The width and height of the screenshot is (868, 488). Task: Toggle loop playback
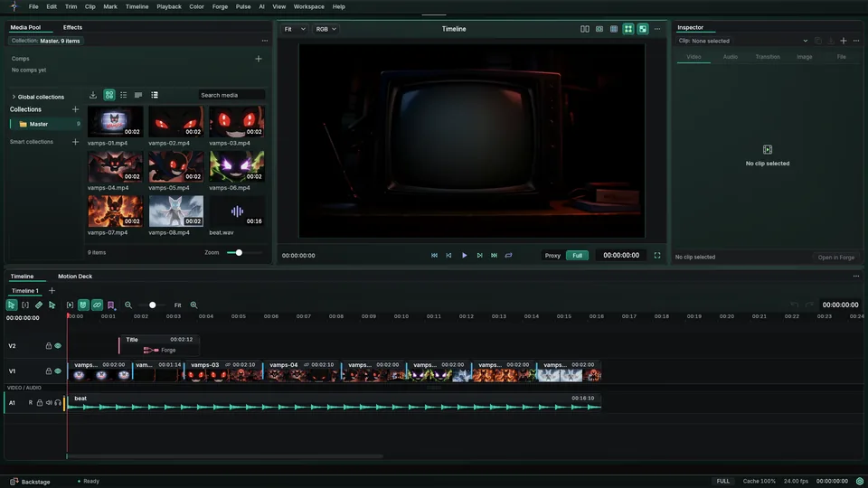(x=509, y=256)
